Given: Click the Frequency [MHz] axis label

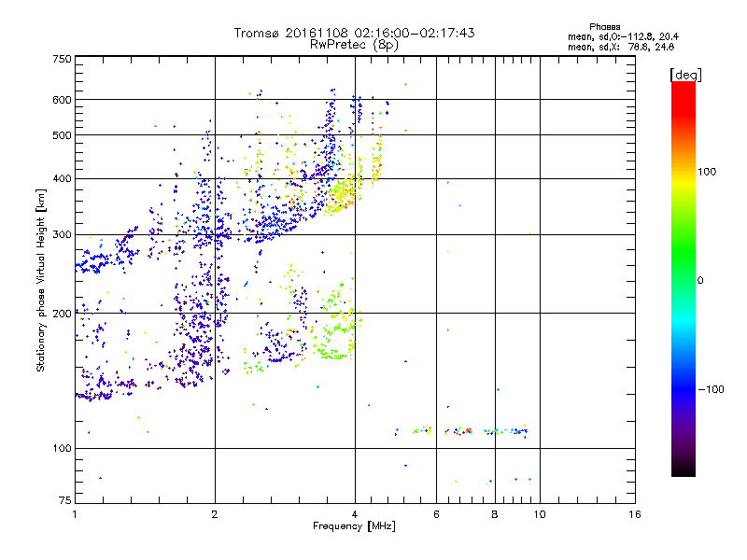Looking at the screenshot, I should coord(354,528).
